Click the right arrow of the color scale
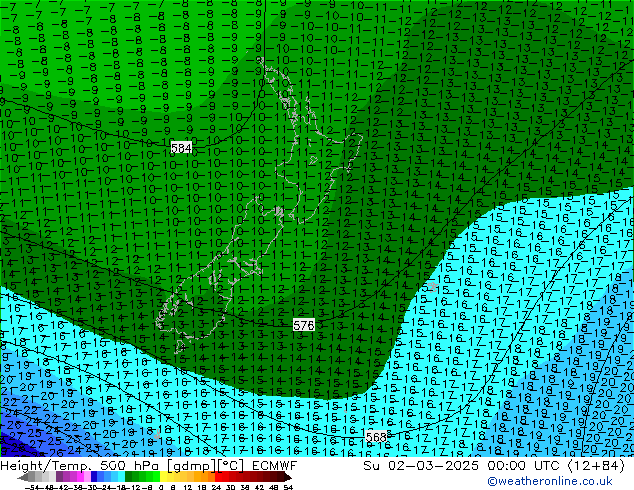This screenshot has height=490, width=634. pyautogui.click(x=290, y=477)
